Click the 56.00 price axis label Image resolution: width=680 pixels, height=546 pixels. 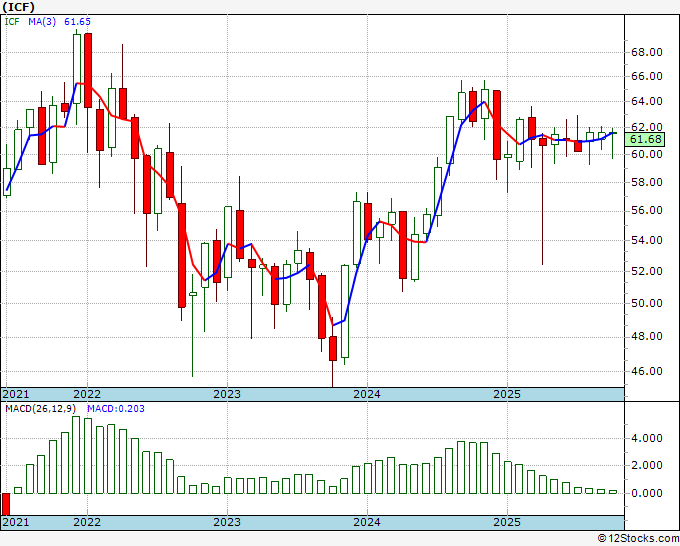pos(647,211)
